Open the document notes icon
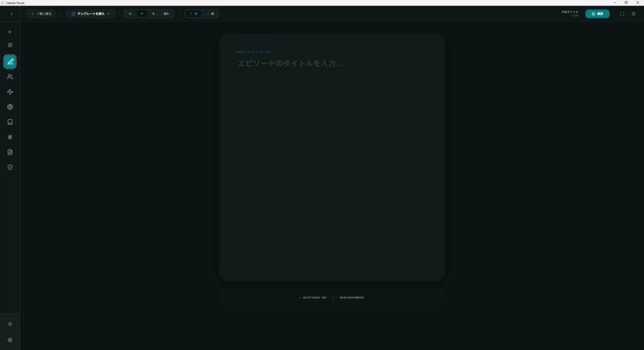 (x=10, y=152)
